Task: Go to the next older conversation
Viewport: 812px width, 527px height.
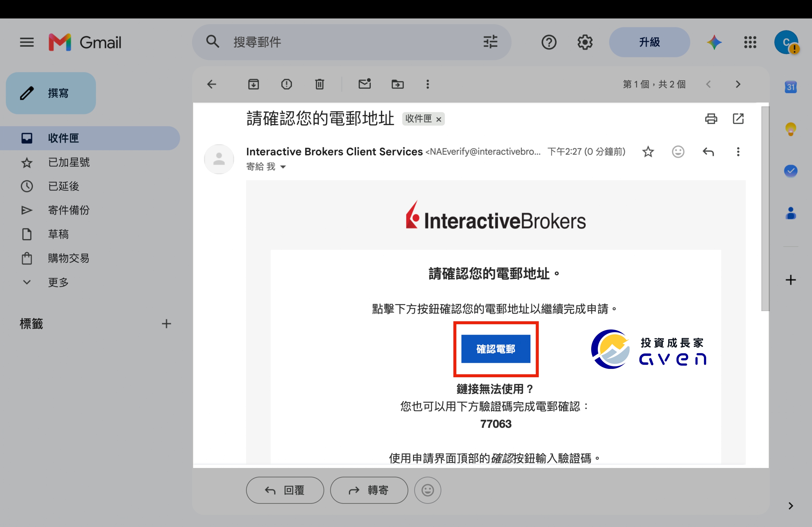Action: (738, 84)
